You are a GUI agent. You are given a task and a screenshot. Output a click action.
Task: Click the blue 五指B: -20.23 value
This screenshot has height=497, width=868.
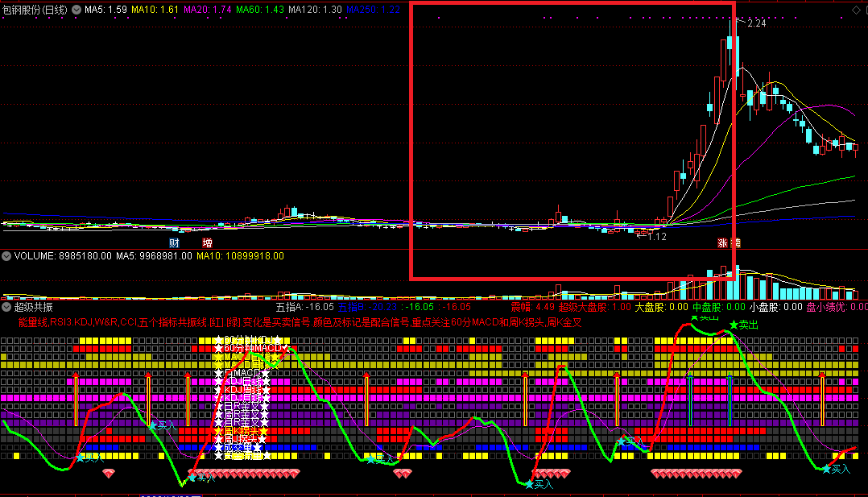[x=367, y=307]
